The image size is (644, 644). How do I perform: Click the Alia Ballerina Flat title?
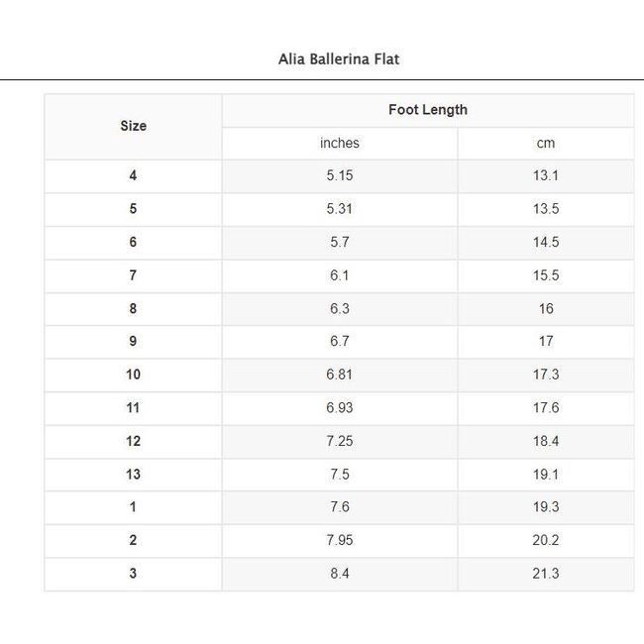coord(339,58)
